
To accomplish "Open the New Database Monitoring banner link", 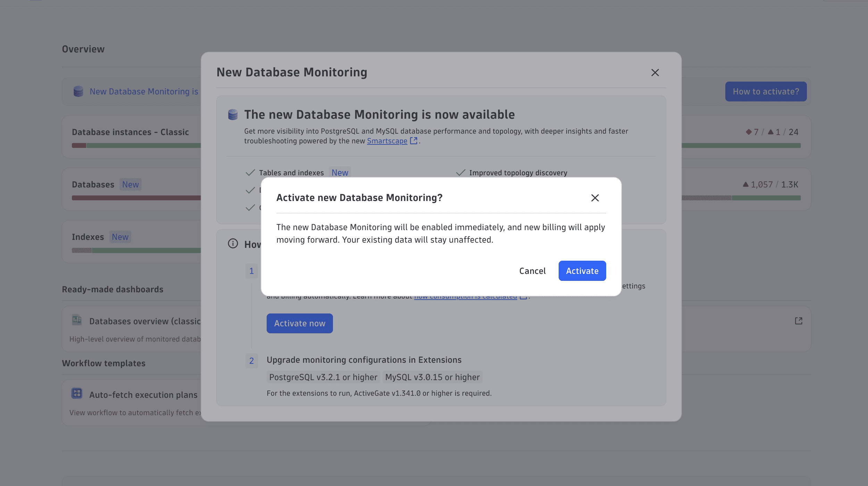I will (144, 91).
